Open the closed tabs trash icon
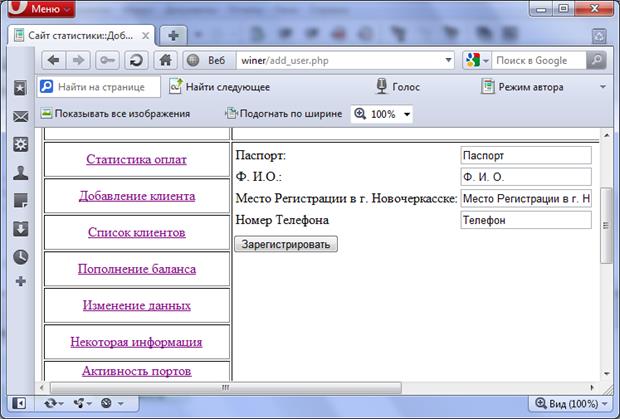The image size is (620, 419). pyautogui.click(x=599, y=36)
